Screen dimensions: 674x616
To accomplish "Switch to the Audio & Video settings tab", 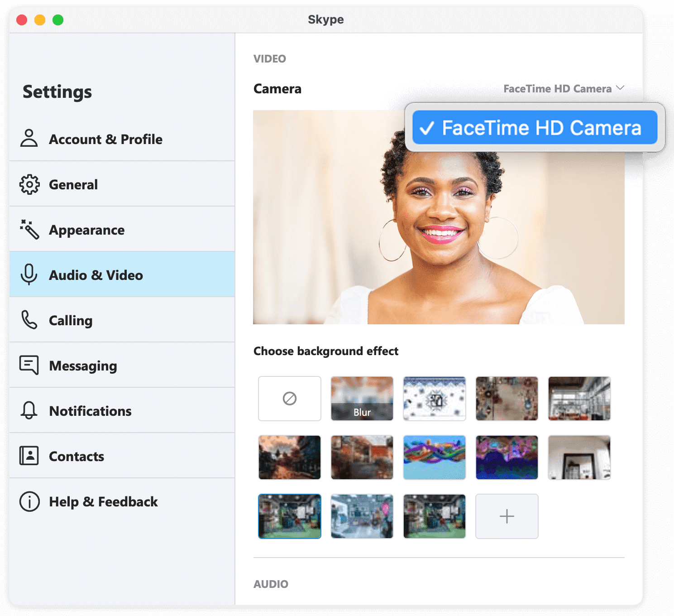I will 96,275.
